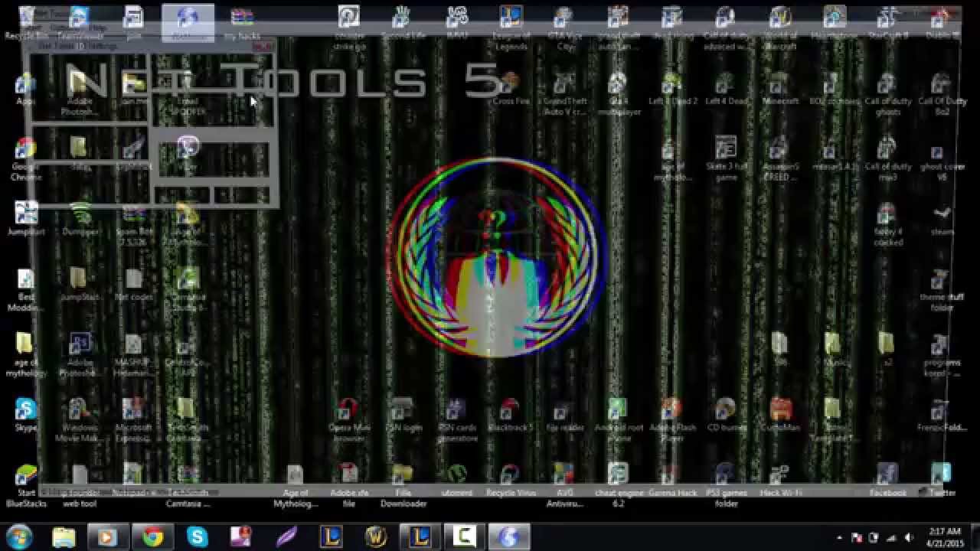Open the Cheat Engine 6.2 desktop icon
Viewport: 980px width, 551px height.
point(619,486)
